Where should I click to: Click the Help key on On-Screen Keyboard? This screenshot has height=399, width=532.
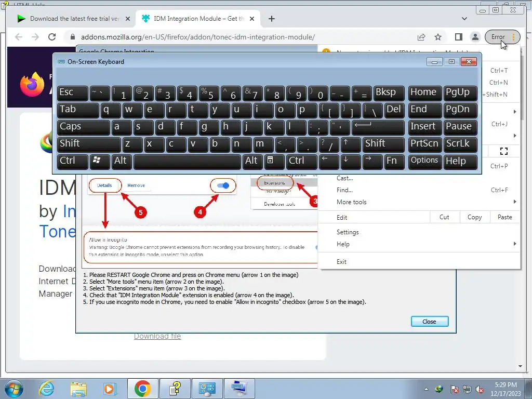coord(460,161)
